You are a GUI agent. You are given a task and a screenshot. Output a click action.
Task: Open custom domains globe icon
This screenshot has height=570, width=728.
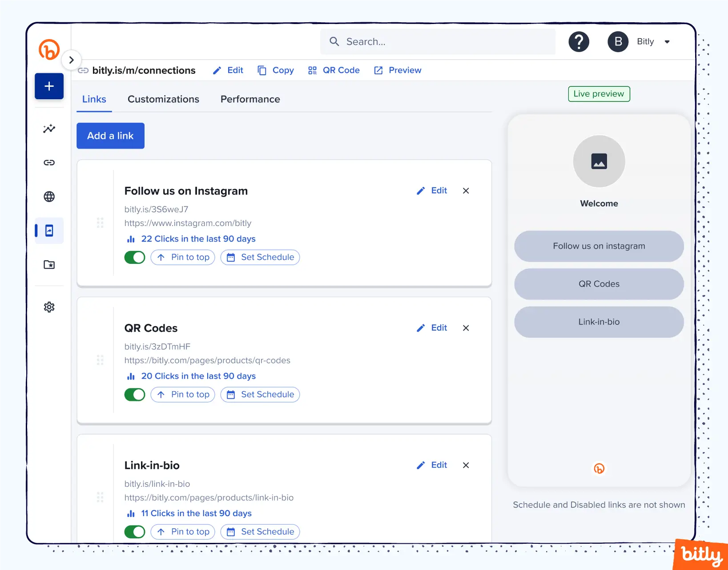click(49, 196)
